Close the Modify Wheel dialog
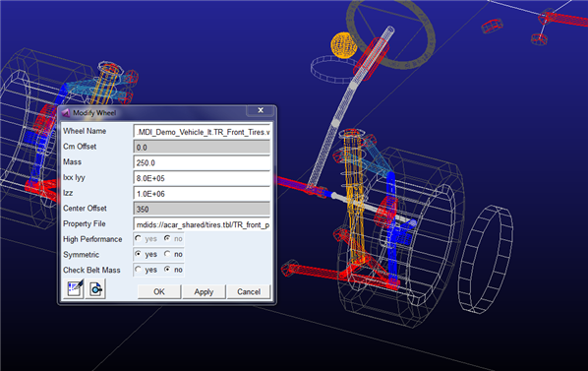588x371 pixels. pyautogui.click(x=261, y=110)
